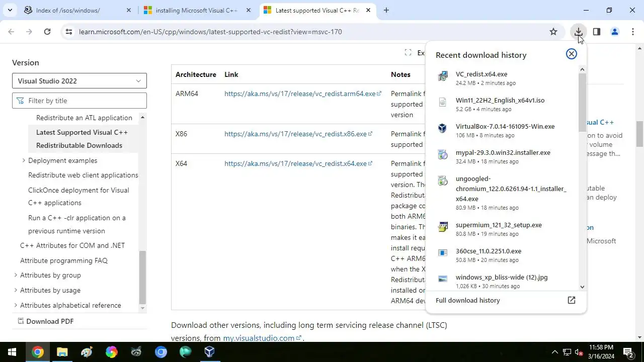Select the Latest supported Visual C++ tab
The height and width of the screenshot is (362, 644).
tap(317, 10)
